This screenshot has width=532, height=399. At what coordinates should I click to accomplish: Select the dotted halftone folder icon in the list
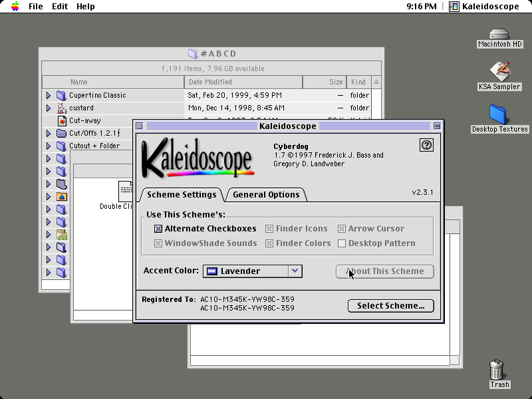[x=61, y=184]
